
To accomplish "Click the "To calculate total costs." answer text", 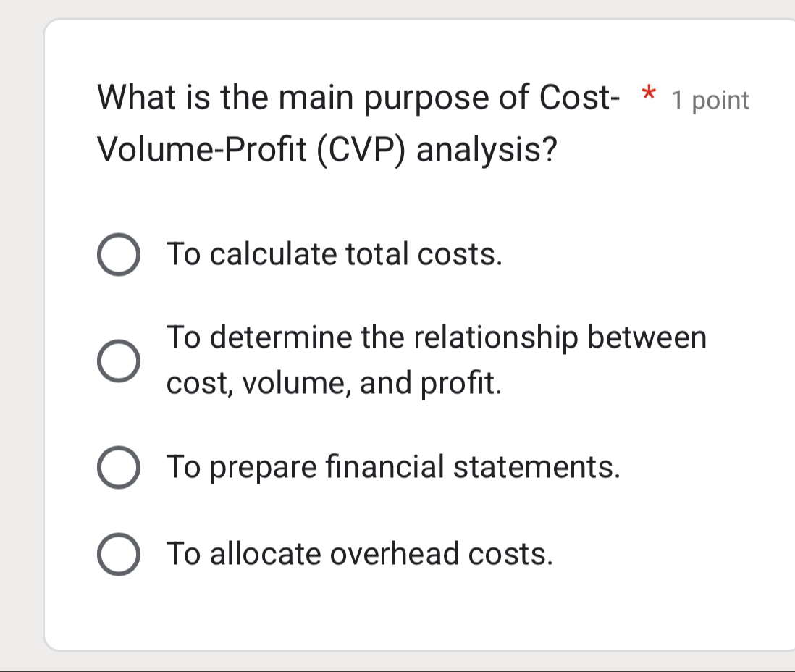I will 334,254.
